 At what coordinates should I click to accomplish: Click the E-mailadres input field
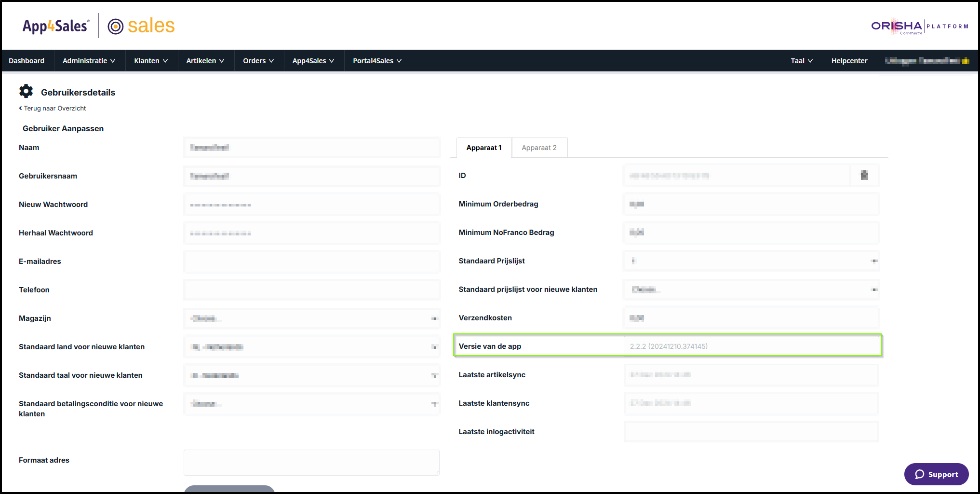312,261
